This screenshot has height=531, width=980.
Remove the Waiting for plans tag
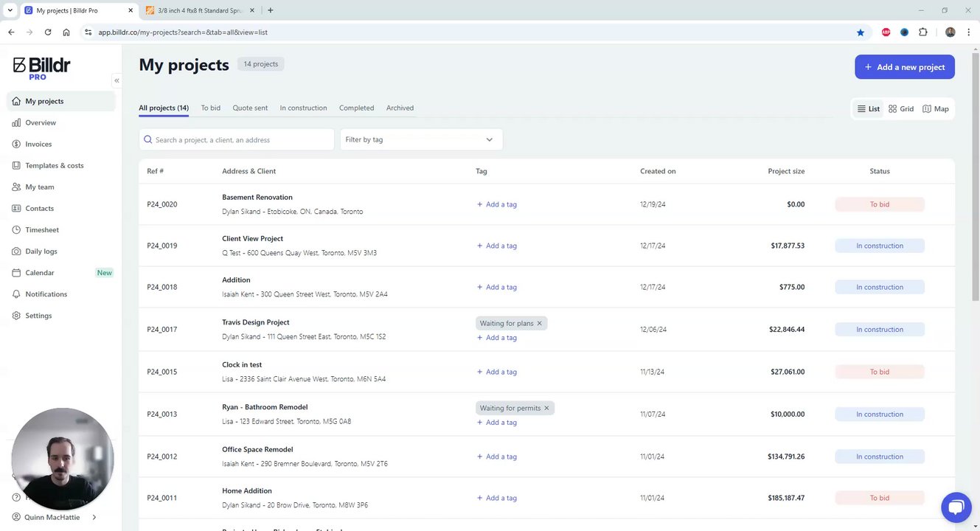540,324
